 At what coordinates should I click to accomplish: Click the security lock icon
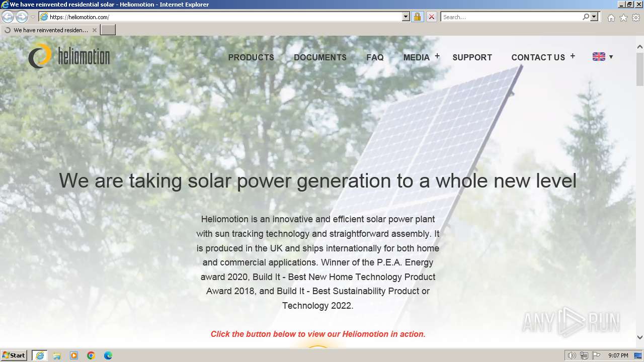point(417,17)
